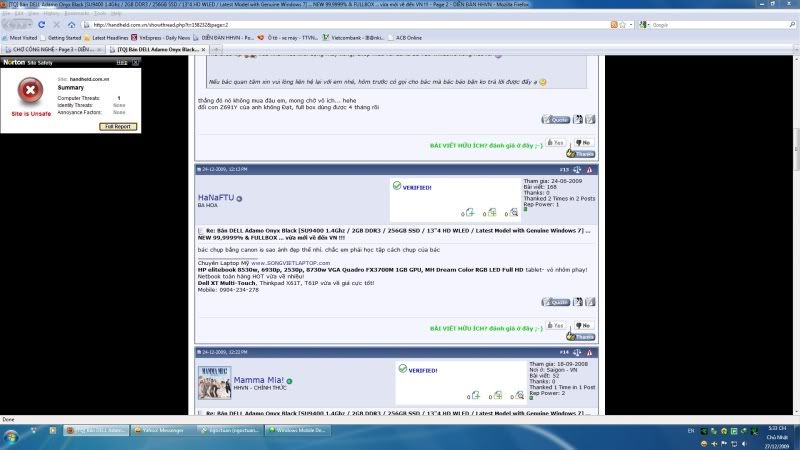
Task: Switch to Windows Mobile Device taskbar button
Action: (300, 431)
